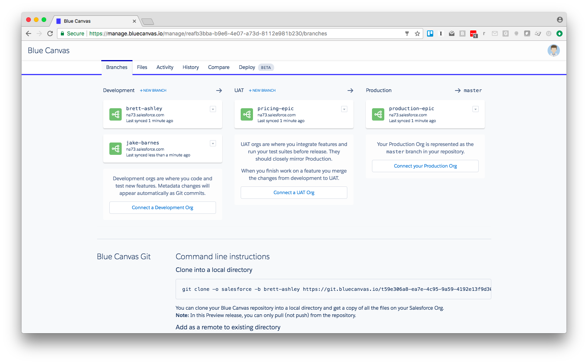
Task: Click the jake-barnes branch name
Action: pyautogui.click(x=142, y=143)
